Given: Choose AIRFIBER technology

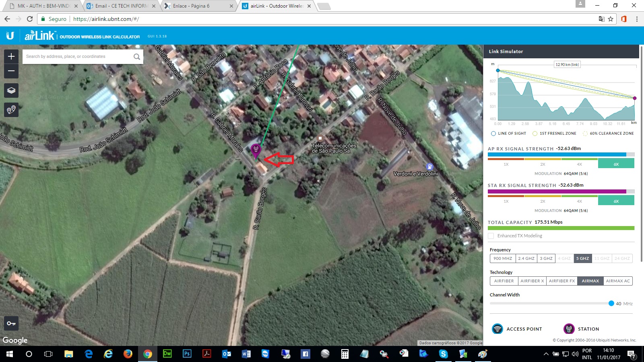Looking at the screenshot, I should tap(504, 281).
